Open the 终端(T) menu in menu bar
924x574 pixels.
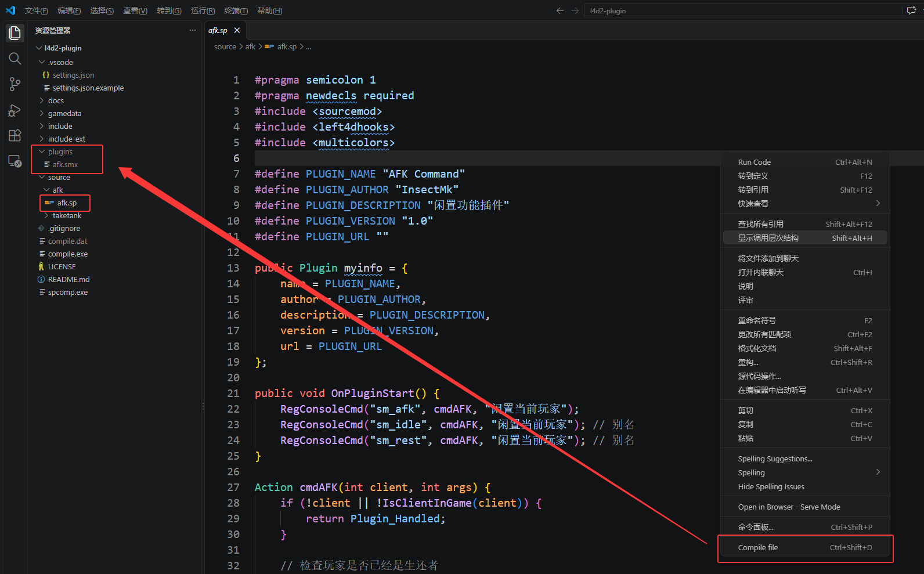[236, 10]
